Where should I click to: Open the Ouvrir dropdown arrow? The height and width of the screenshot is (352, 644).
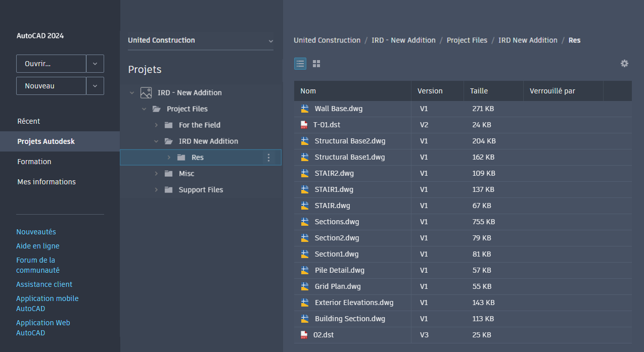coord(95,64)
